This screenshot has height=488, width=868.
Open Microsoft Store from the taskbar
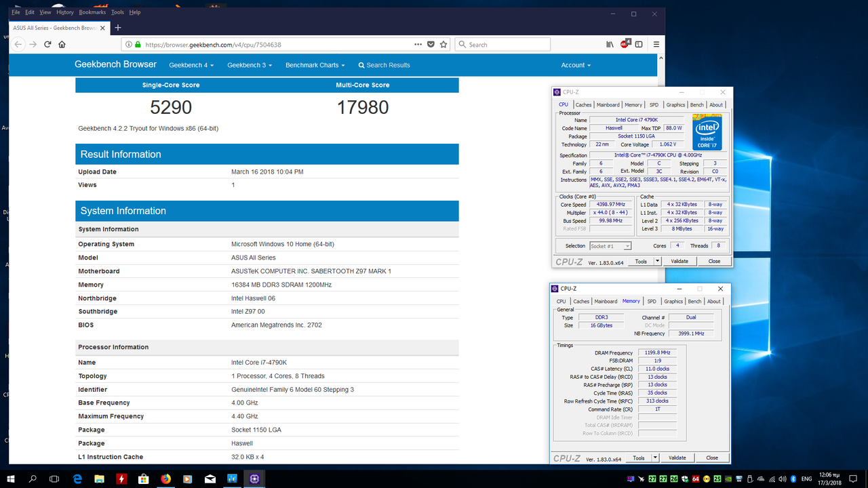tap(143, 479)
